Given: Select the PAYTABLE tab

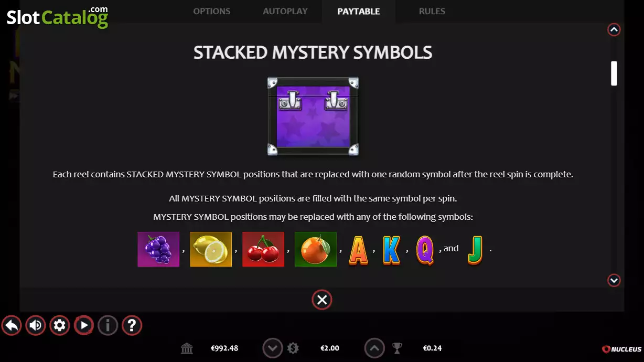Looking at the screenshot, I should tap(359, 11).
